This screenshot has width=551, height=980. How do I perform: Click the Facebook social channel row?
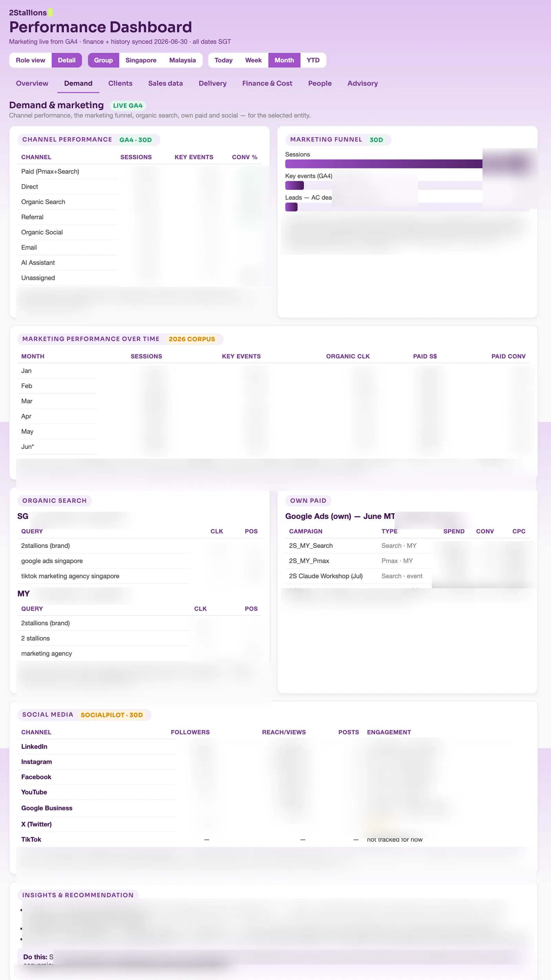coord(273,777)
